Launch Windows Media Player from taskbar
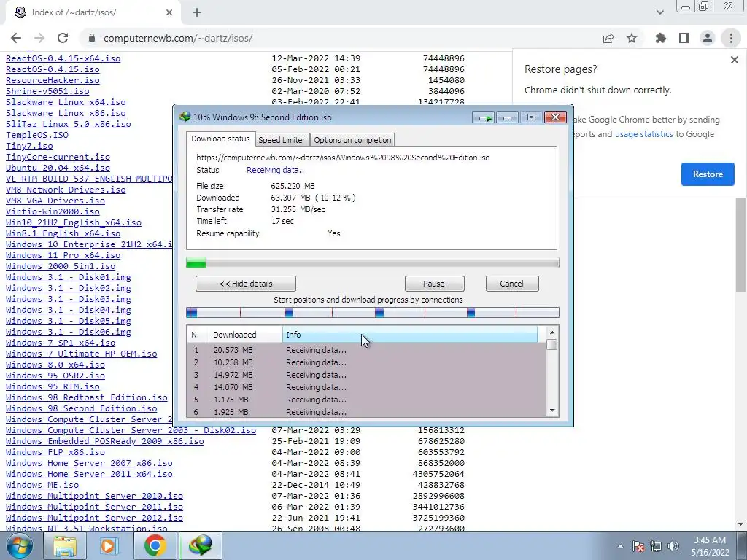This screenshot has width=747, height=560. (x=109, y=545)
